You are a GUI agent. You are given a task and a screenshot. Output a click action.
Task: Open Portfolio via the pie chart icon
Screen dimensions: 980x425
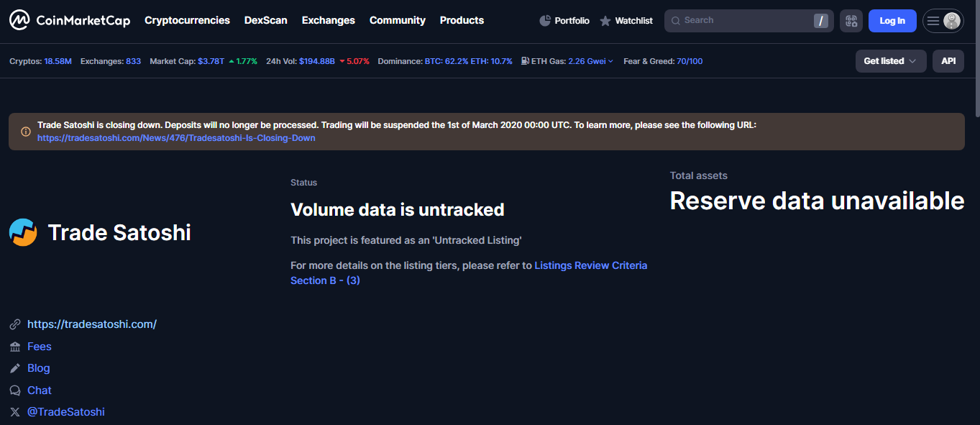coord(545,21)
